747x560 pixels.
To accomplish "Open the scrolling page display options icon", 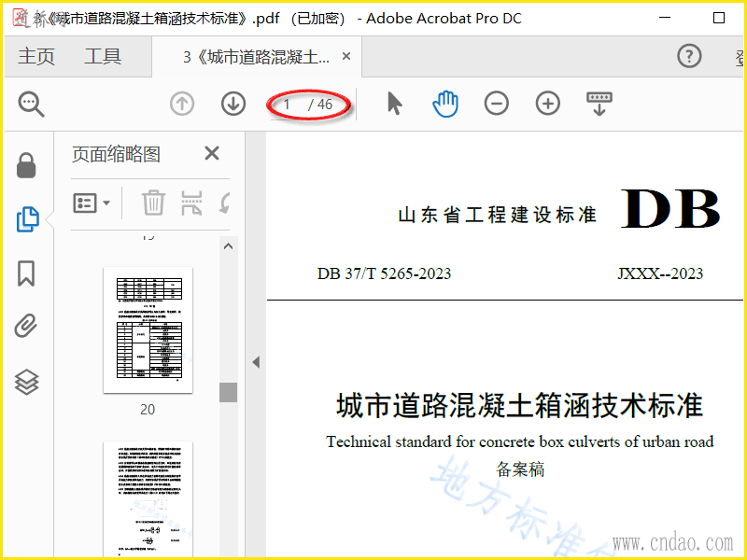I will pyautogui.click(x=599, y=104).
